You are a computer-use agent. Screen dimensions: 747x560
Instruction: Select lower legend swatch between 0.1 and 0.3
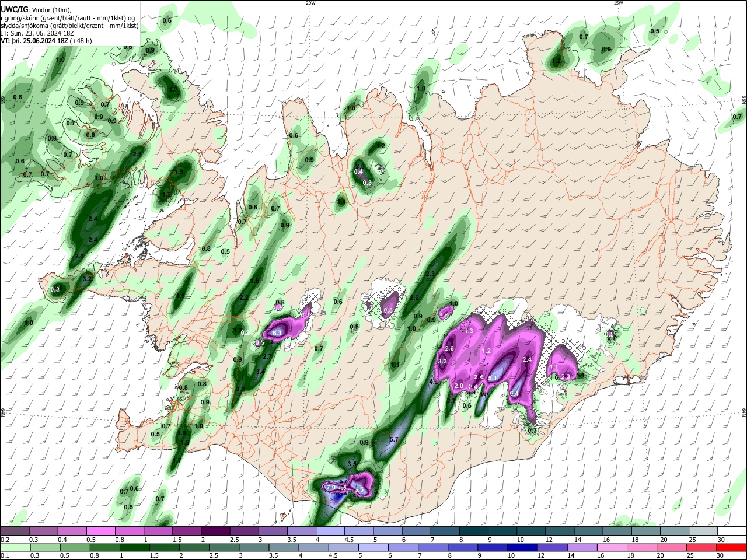(15, 547)
